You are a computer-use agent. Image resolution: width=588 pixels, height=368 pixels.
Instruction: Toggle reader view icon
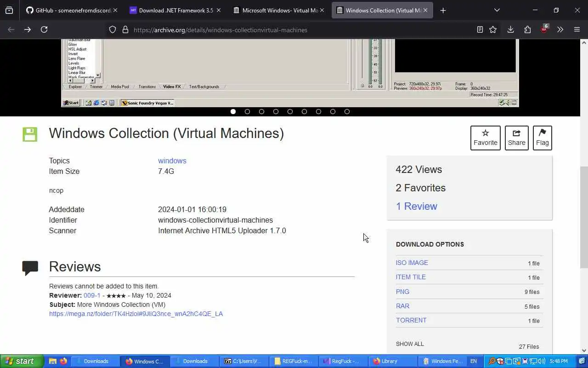480,29
